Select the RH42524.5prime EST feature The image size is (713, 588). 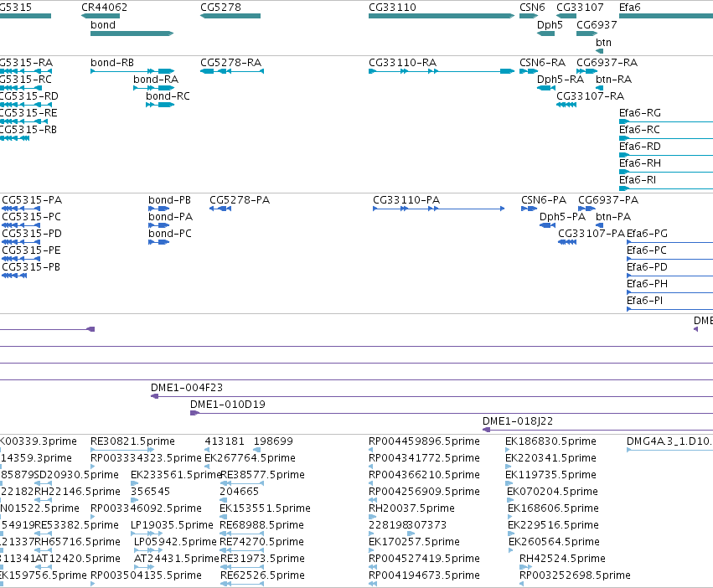pos(525,566)
